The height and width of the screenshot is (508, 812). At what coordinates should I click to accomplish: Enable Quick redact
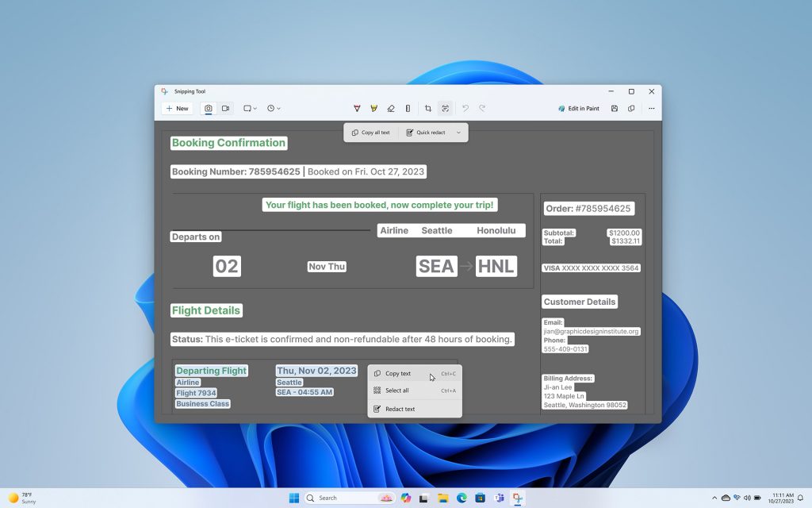[x=428, y=133]
